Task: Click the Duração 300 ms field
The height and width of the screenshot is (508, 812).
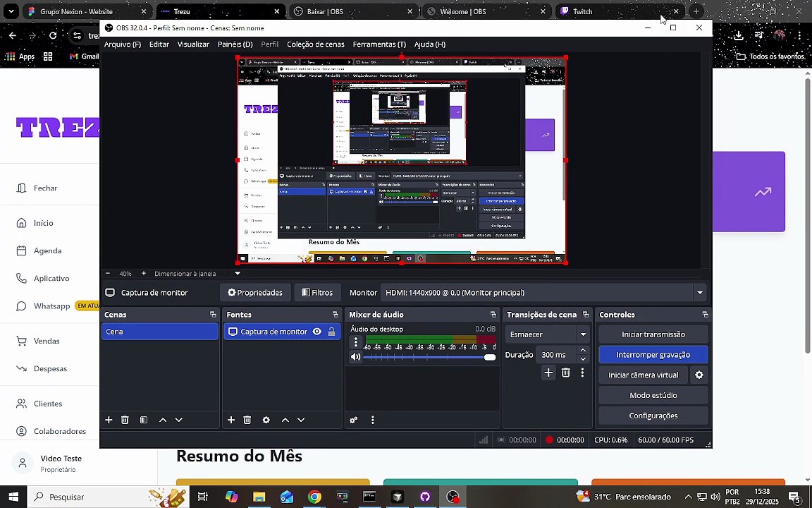Action: tap(557, 355)
